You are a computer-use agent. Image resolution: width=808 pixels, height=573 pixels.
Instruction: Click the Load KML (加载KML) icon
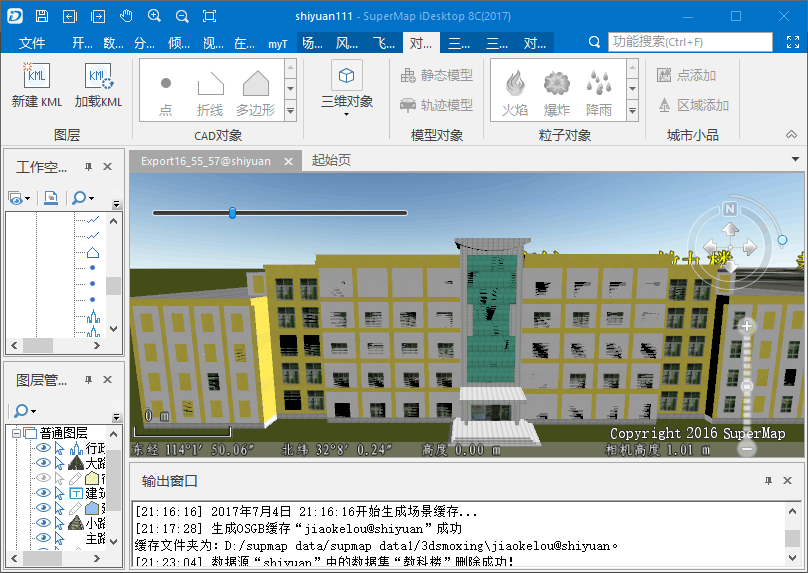(98, 85)
